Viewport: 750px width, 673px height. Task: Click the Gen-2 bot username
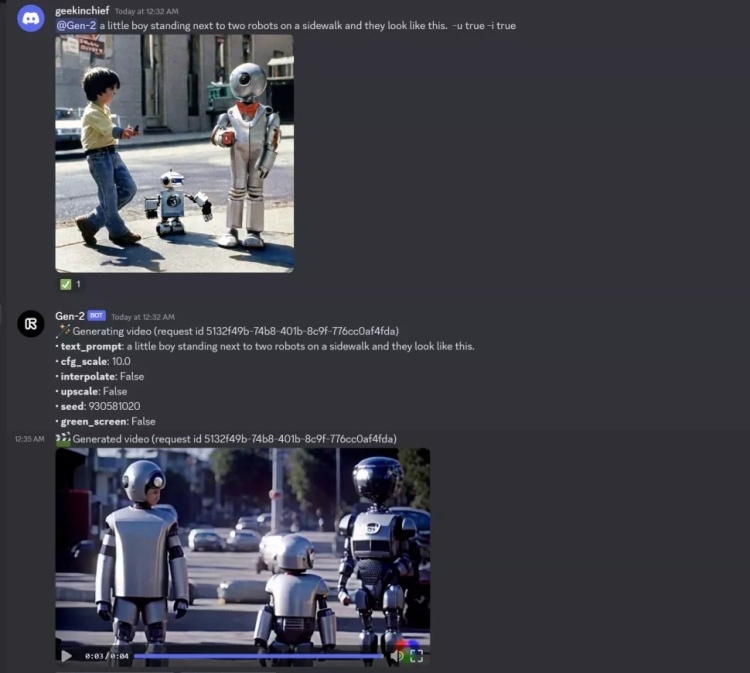point(69,316)
